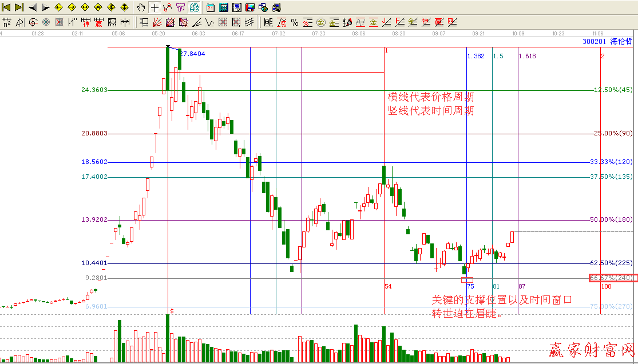Choose the red fan-lines angle tool
The height and width of the screenshot is (364, 638).
click(157, 23)
